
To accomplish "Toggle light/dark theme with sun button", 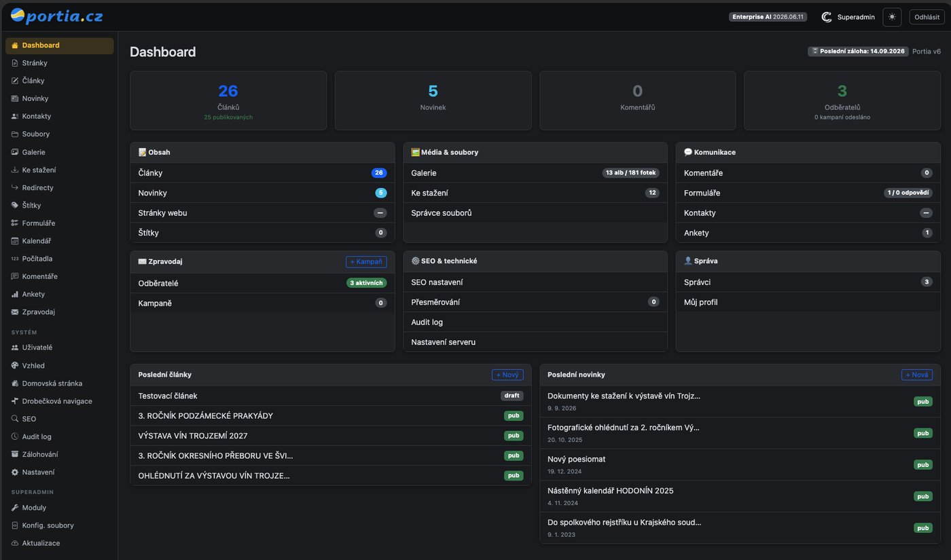I will pos(892,17).
